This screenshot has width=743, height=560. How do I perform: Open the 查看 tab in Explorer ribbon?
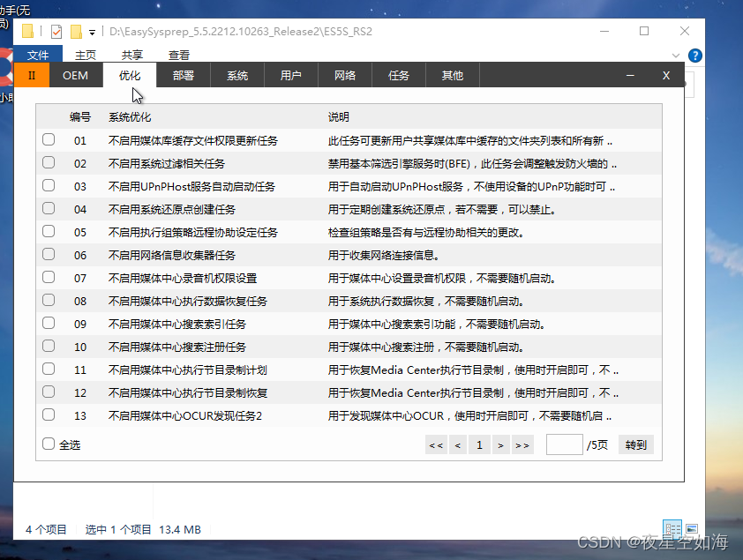pyautogui.click(x=178, y=54)
